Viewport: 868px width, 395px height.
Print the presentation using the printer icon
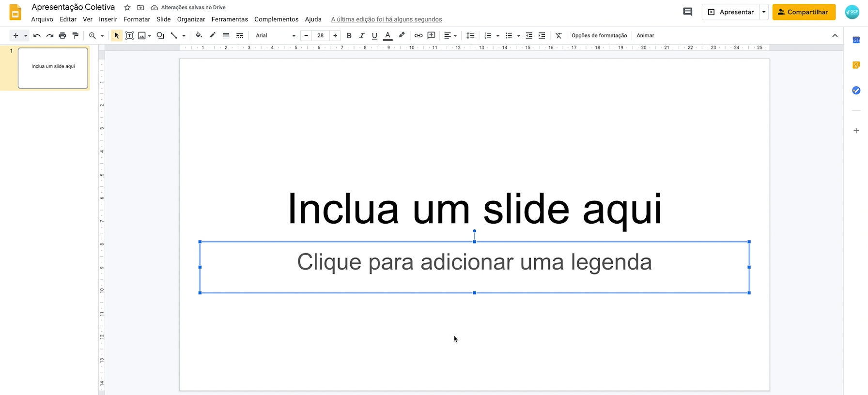tap(62, 35)
